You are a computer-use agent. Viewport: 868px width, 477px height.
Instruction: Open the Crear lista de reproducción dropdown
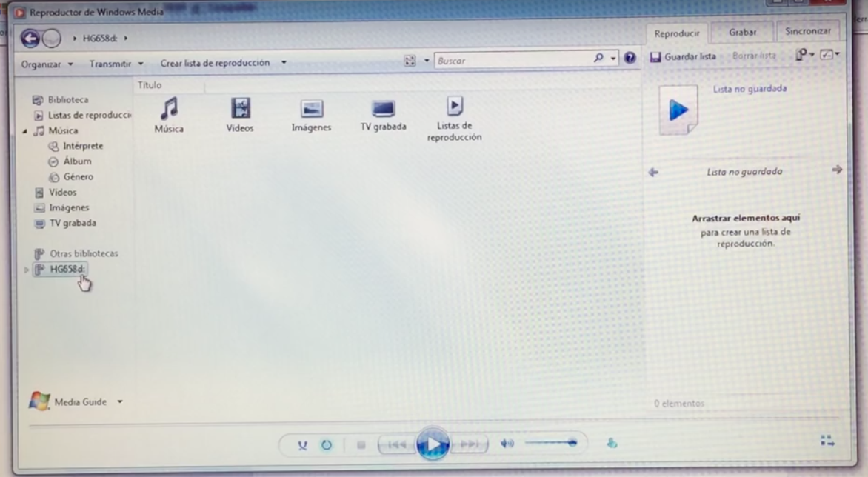[223, 63]
